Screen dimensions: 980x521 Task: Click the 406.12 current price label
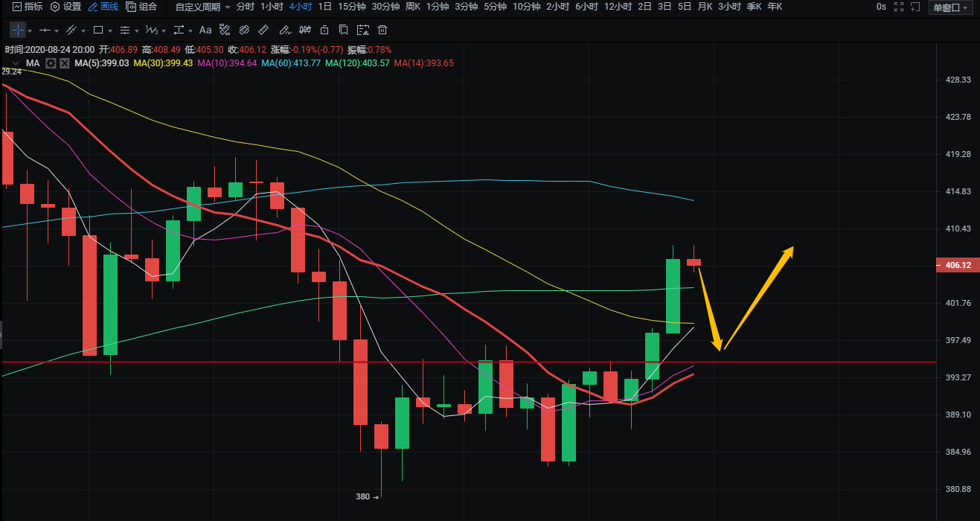pos(957,265)
